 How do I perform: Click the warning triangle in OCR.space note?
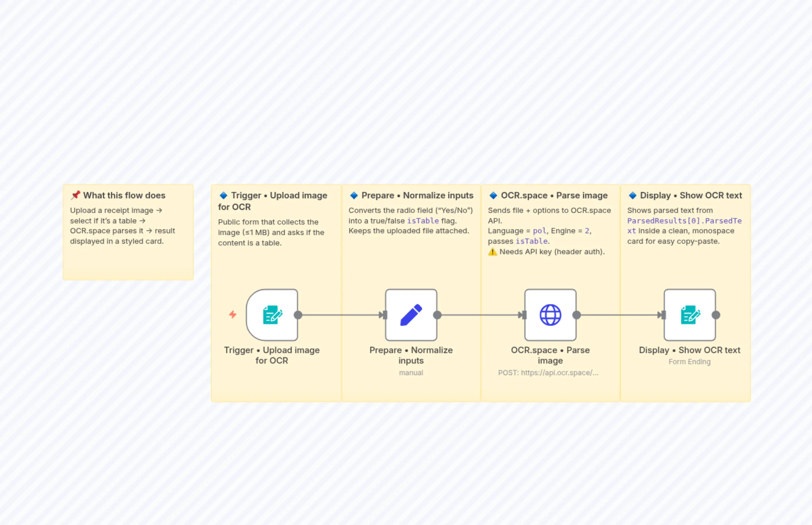(493, 252)
